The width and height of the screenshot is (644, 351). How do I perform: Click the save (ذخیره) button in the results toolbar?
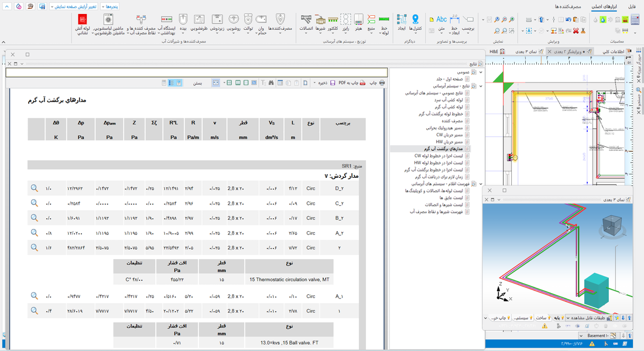[x=327, y=82]
